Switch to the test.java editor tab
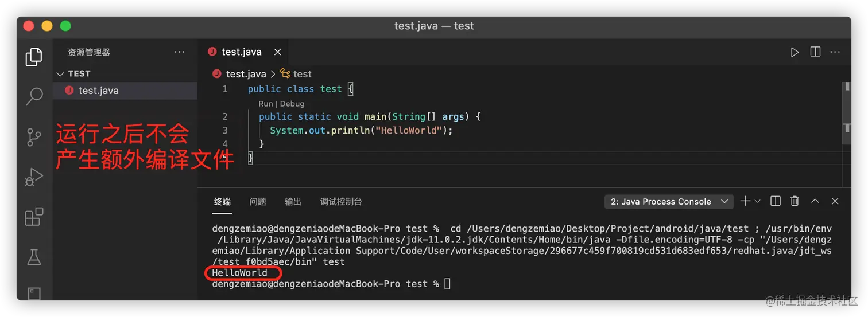This screenshot has height=317, width=868. click(x=241, y=52)
